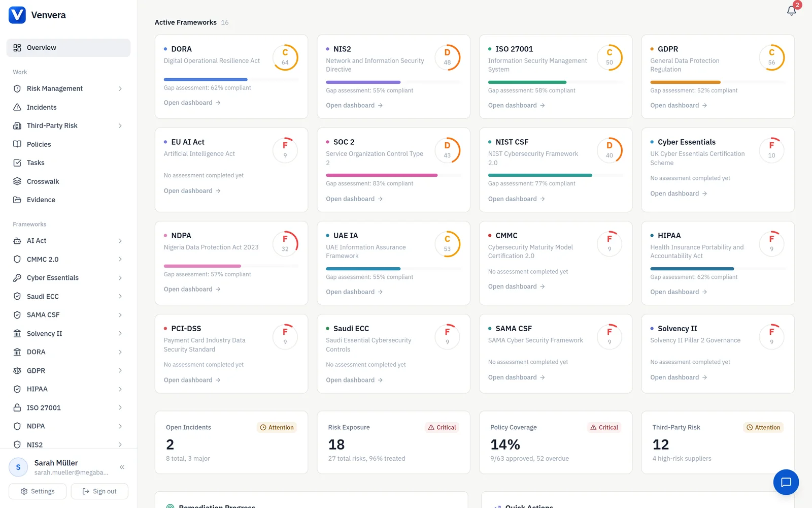Click the NIS2 grade D score ring
812x508 pixels.
447,57
